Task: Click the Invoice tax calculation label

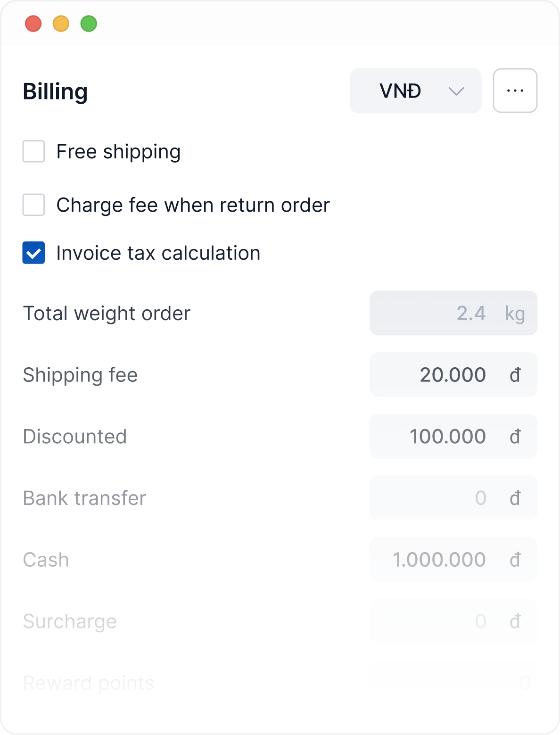Action: [x=158, y=253]
